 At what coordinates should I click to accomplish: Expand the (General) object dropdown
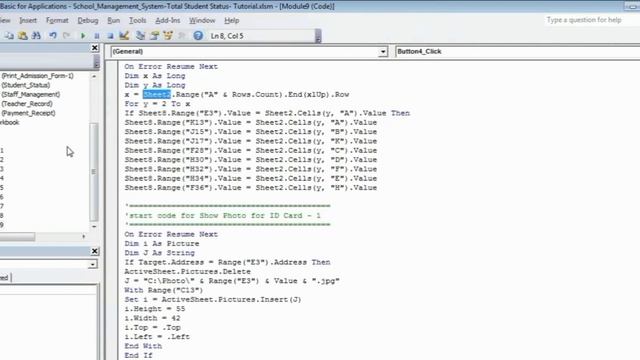pos(383,52)
